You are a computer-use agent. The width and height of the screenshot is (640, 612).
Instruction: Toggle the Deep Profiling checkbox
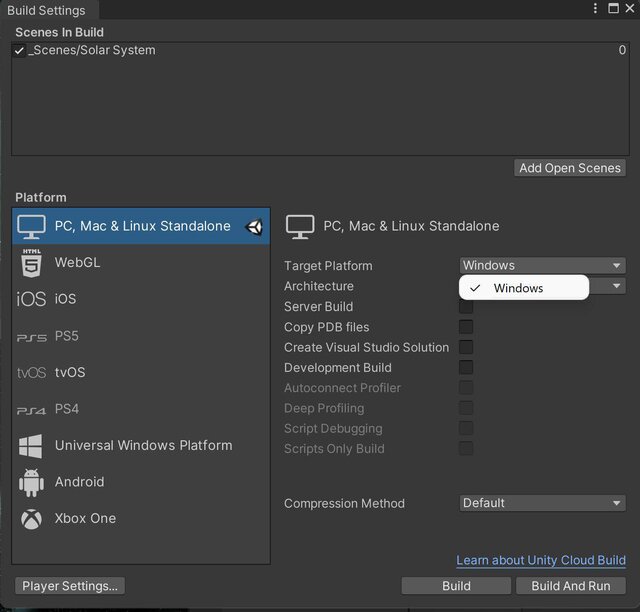tap(466, 408)
